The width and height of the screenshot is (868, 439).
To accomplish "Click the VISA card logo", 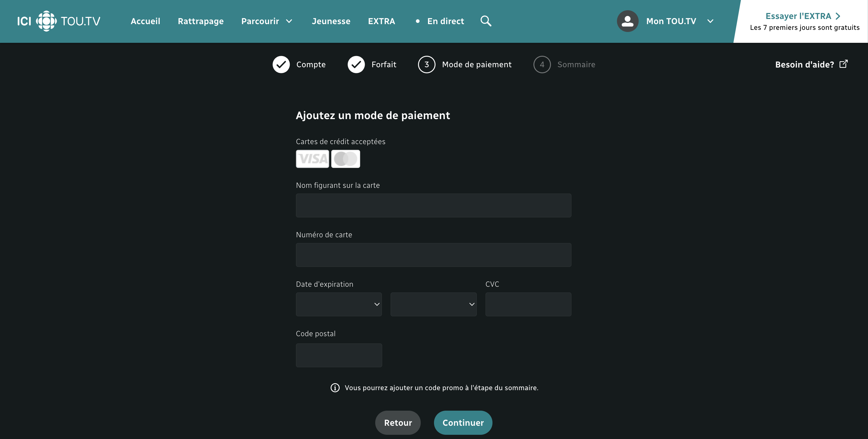I will [312, 159].
